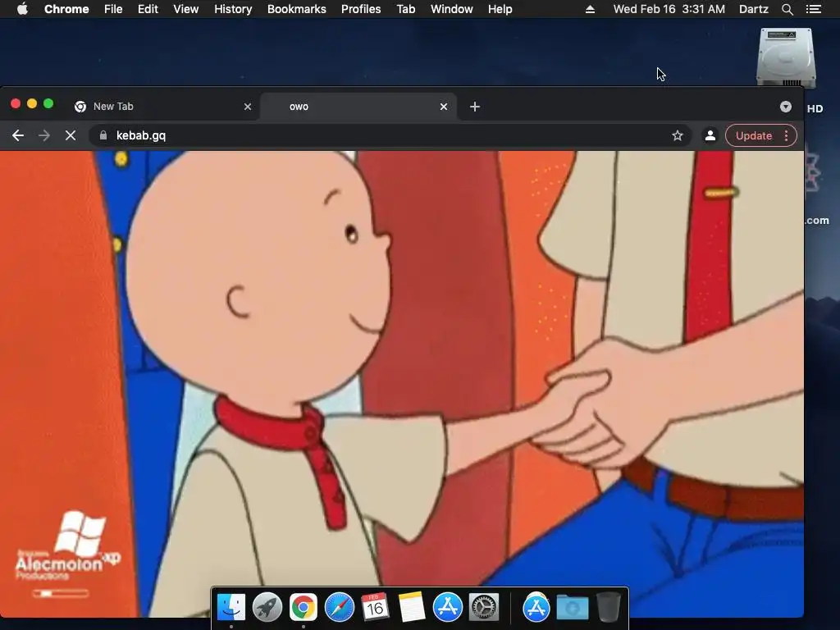Open the Chrome application menu

tap(66, 9)
